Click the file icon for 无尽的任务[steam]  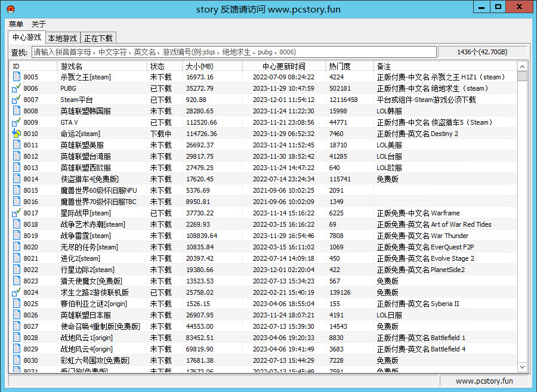click(x=17, y=246)
